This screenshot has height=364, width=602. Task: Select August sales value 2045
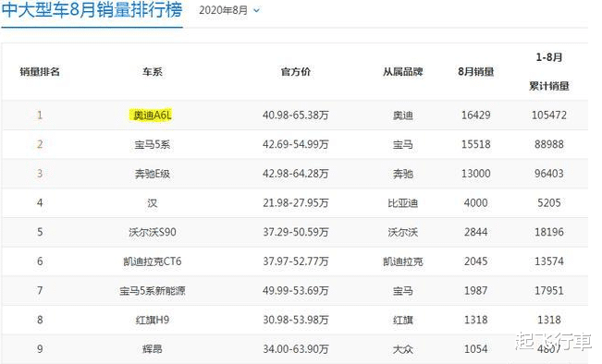pyautogui.click(x=475, y=261)
